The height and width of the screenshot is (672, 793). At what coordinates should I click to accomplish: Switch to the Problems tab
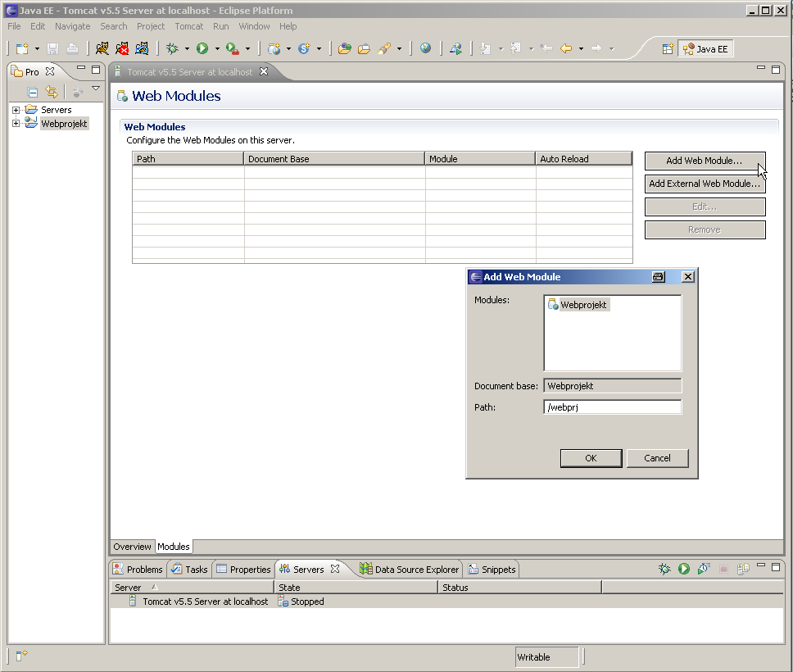[x=138, y=570]
